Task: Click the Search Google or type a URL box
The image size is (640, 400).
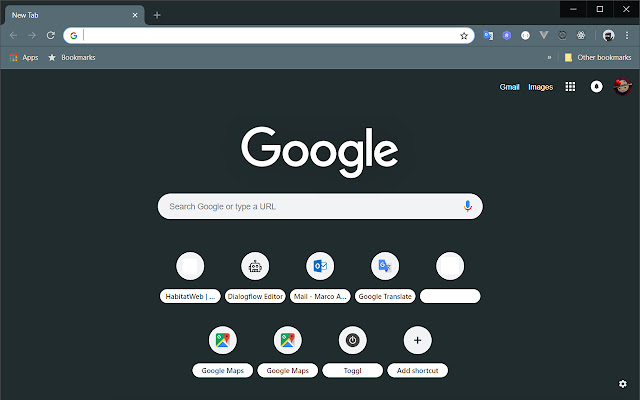Action: click(x=320, y=206)
